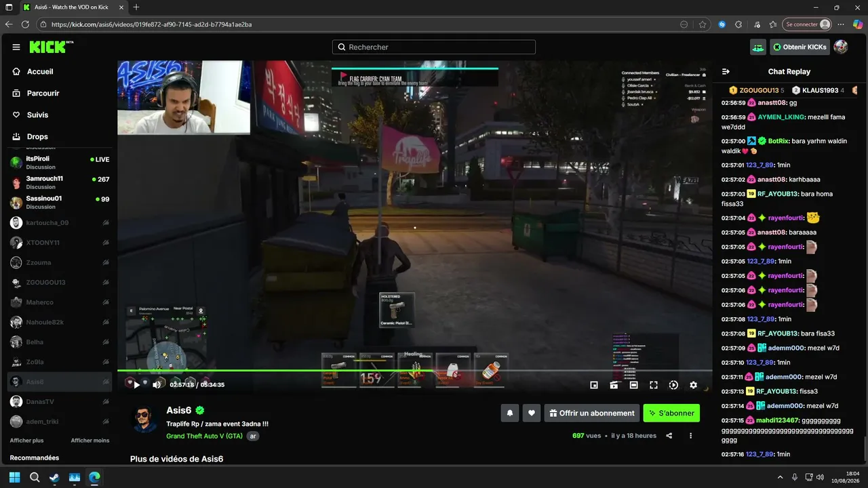
Task: Open more options three-dot menu
Action: (x=690, y=436)
